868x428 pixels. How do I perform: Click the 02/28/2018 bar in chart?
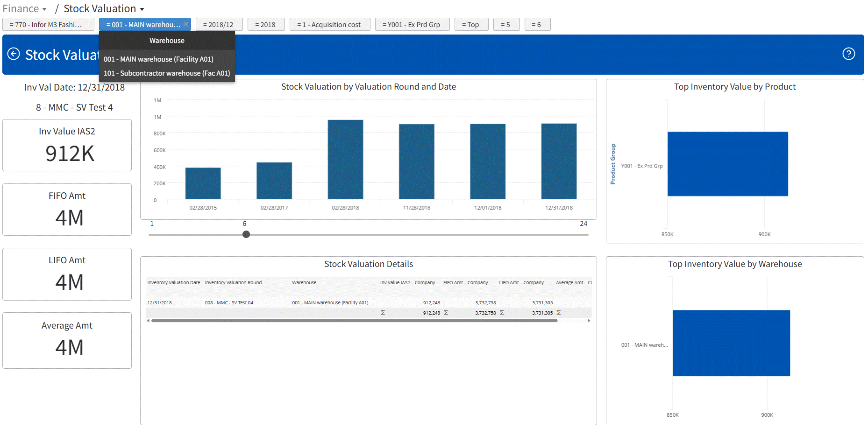[345, 159]
